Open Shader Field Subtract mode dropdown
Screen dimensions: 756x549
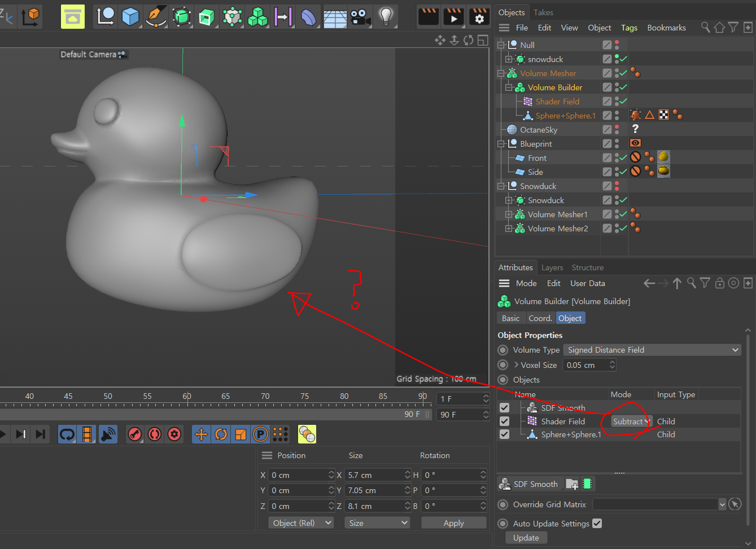(x=632, y=421)
